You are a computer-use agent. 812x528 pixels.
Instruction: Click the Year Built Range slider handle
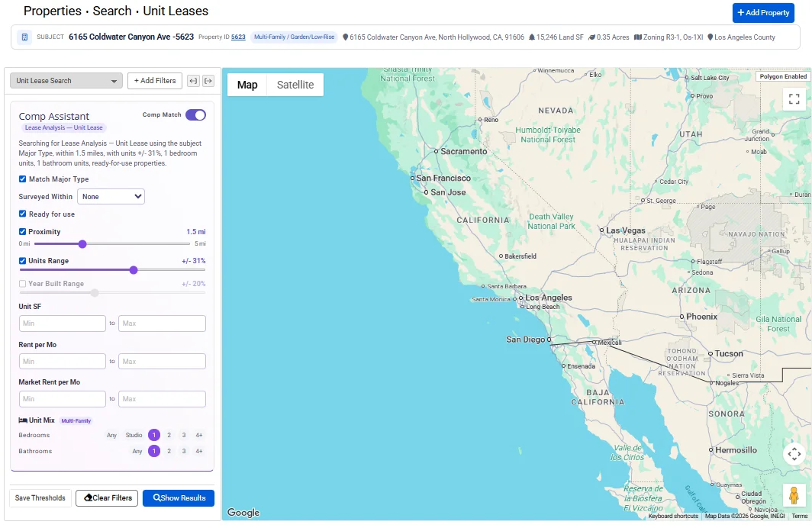(95, 293)
